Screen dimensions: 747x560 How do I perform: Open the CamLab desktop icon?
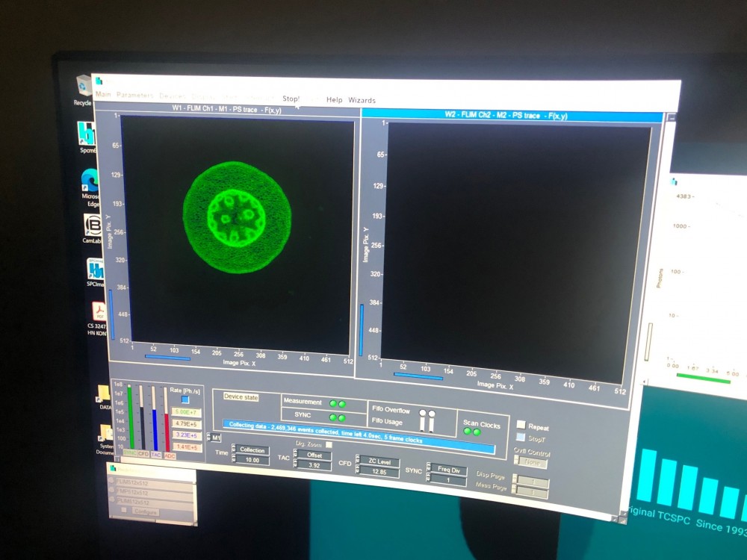click(92, 225)
